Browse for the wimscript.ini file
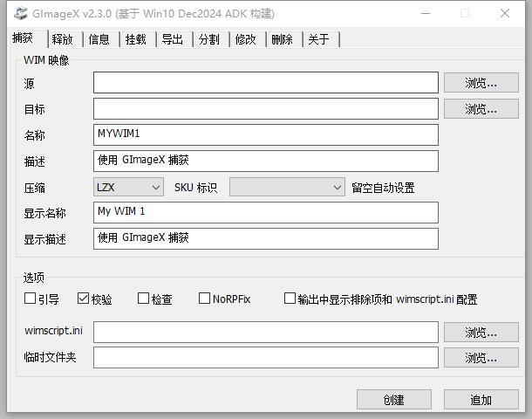Screen dimensions: 532x419 pos(481,333)
